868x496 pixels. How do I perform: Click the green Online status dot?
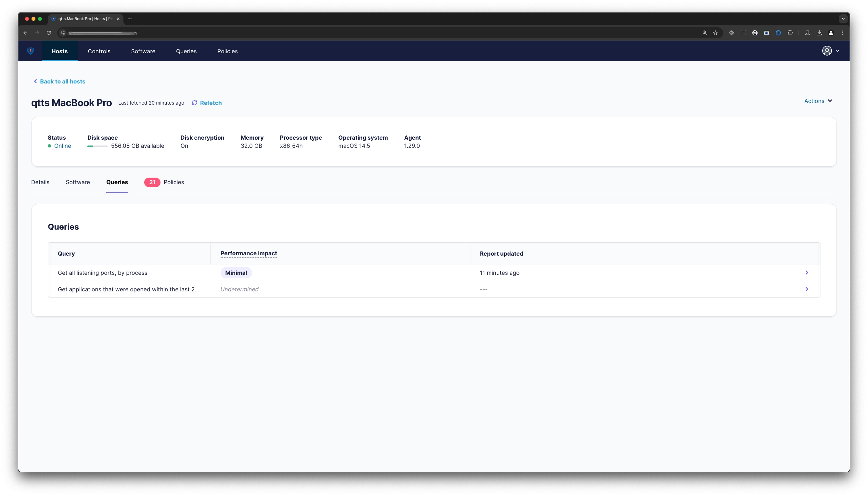(49, 146)
